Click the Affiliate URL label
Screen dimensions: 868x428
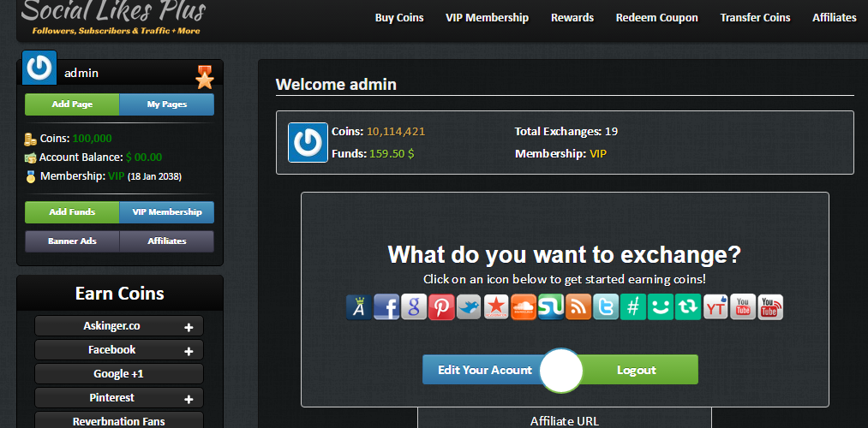point(565,421)
